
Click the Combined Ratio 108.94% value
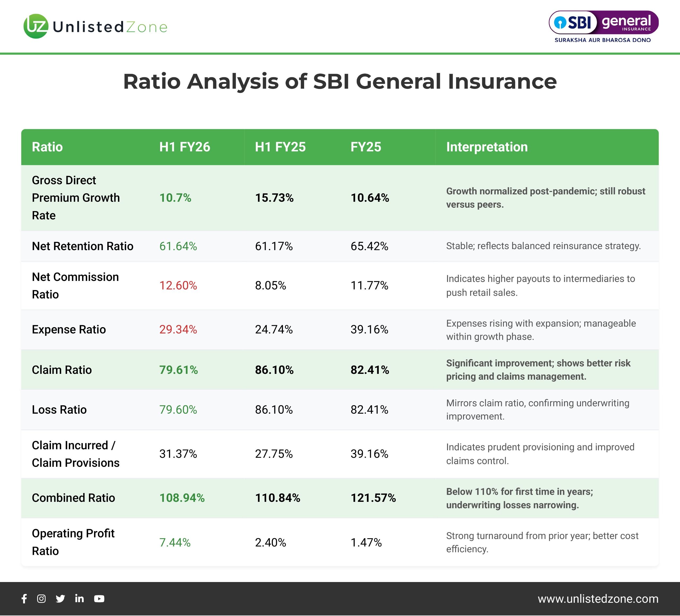pos(182,498)
